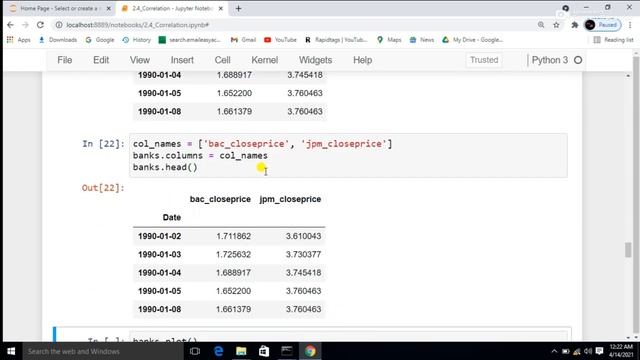This screenshot has height=360, width=640.
Task: Open the Insert menu
Action: point(182,60)
